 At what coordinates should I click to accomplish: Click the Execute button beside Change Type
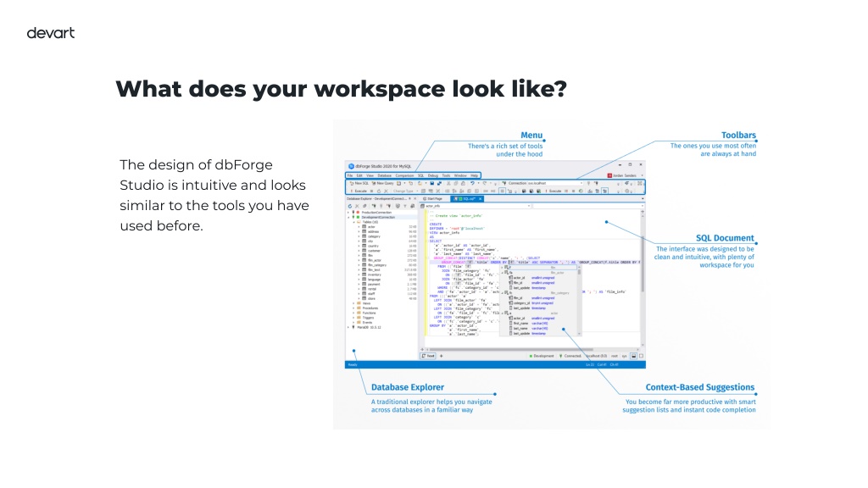[x=359, y=191]
